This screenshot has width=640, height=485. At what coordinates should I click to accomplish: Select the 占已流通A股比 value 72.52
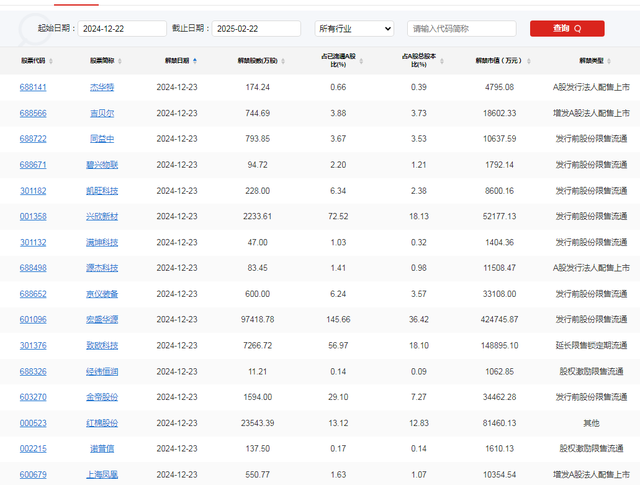pyautogui.click(x=338, y=216)
